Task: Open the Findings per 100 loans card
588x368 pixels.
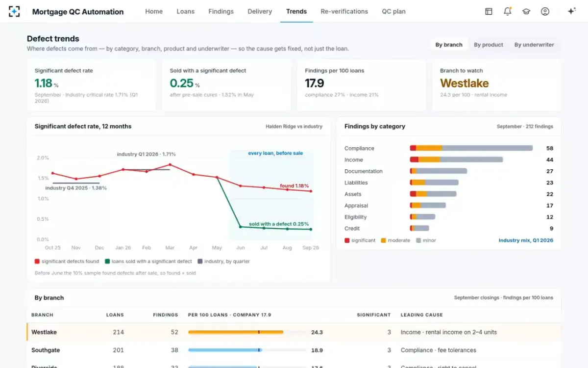Action: 362,85
